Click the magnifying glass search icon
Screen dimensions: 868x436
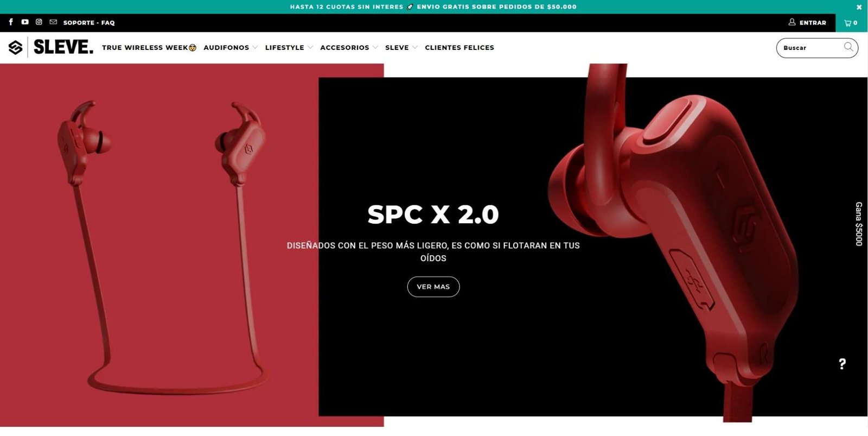point(848,47)
